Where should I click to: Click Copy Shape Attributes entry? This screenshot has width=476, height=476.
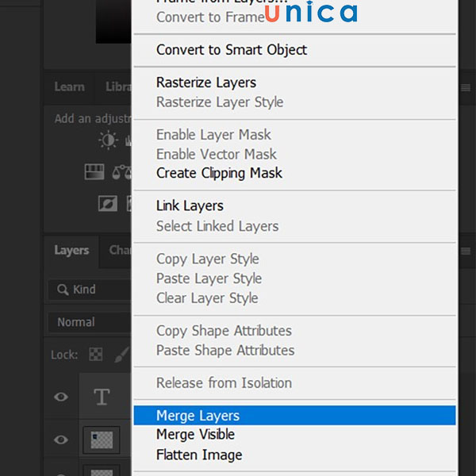pyautogui.click(x=294, y=331)
